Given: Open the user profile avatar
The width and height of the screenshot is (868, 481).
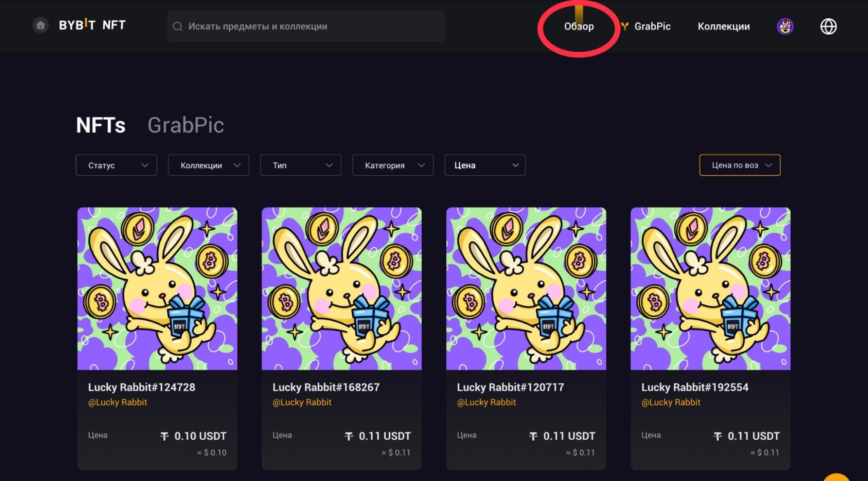Looking at the screenshot, I should pos(785,26).
